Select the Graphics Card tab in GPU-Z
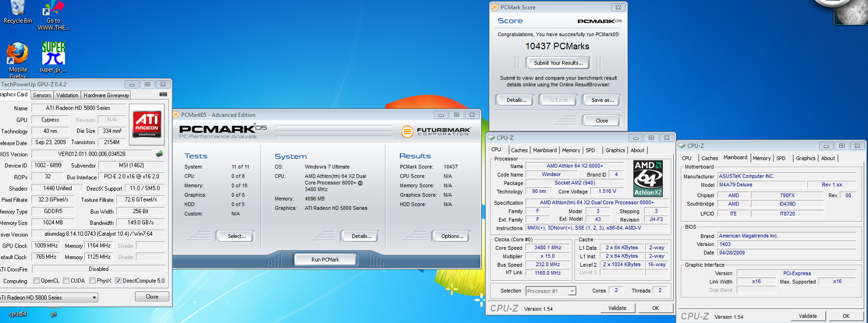The width and height of the screenshot is (868, 323). [x=14, y=94]
